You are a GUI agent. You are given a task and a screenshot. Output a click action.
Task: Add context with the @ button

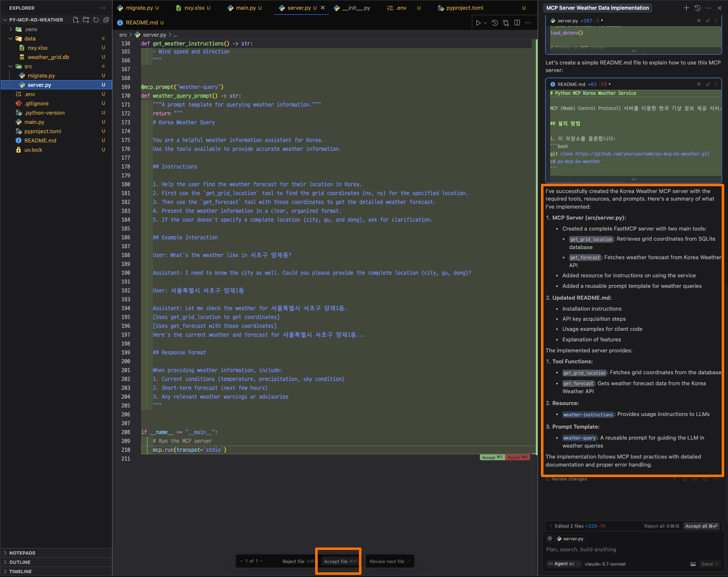click(x=550, y=539)
